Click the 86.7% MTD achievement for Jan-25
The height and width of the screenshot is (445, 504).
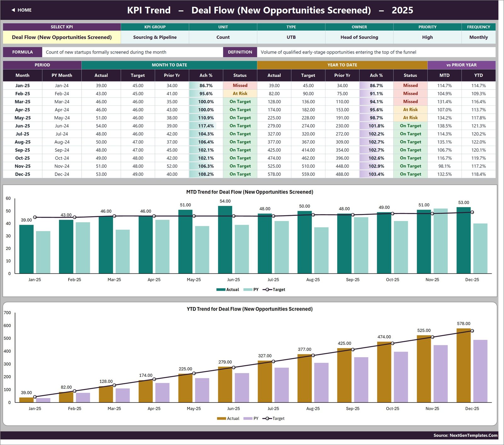(x=206, y=86)
